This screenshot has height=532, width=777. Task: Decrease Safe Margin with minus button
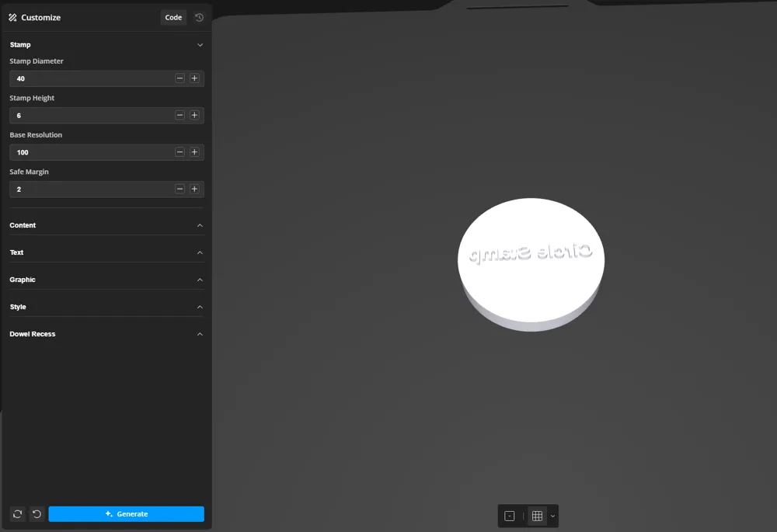[180, 189]
